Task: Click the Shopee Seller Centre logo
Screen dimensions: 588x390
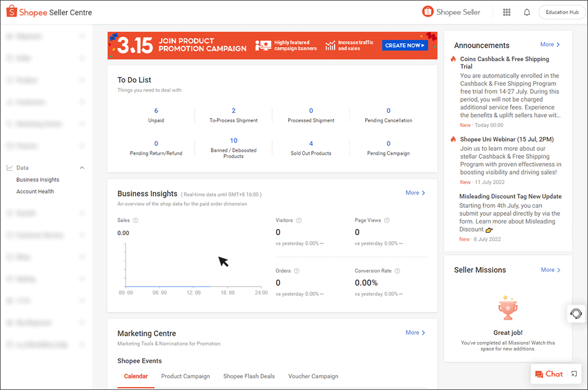Action: (49, 12)
